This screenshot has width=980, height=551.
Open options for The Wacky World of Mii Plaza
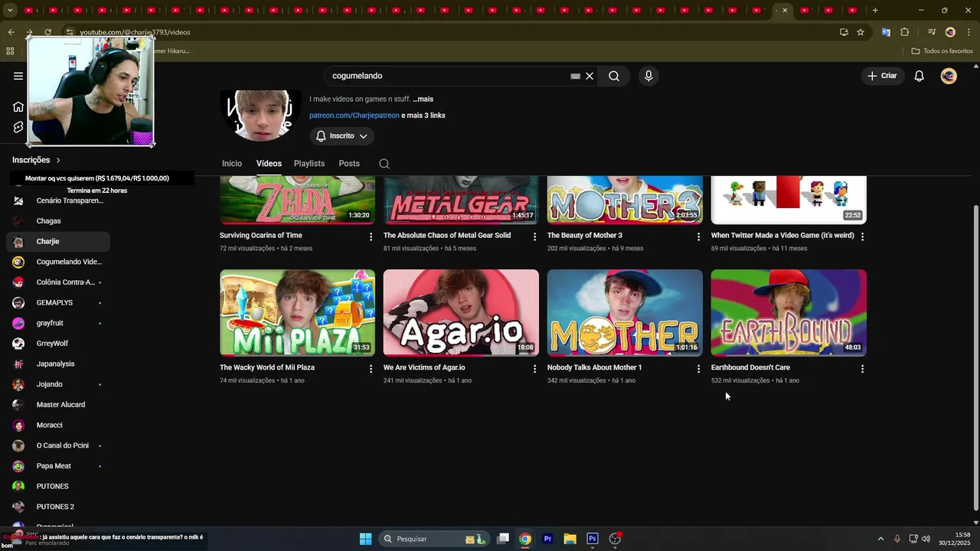[371, 369]
